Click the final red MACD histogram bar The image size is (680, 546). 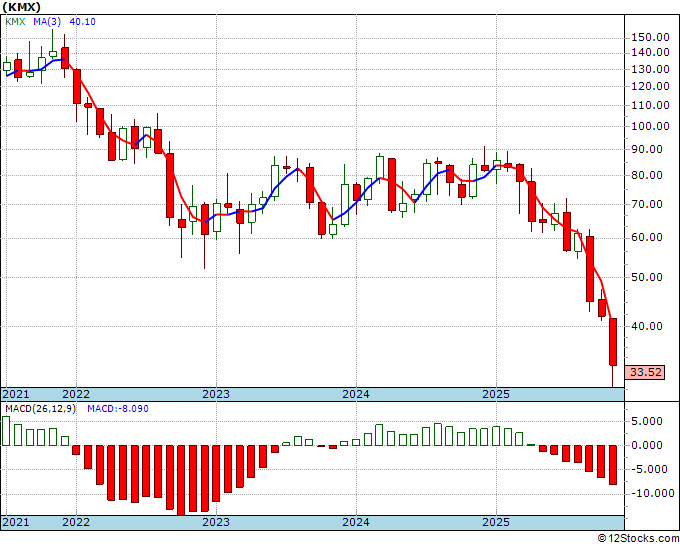point(613,464)
